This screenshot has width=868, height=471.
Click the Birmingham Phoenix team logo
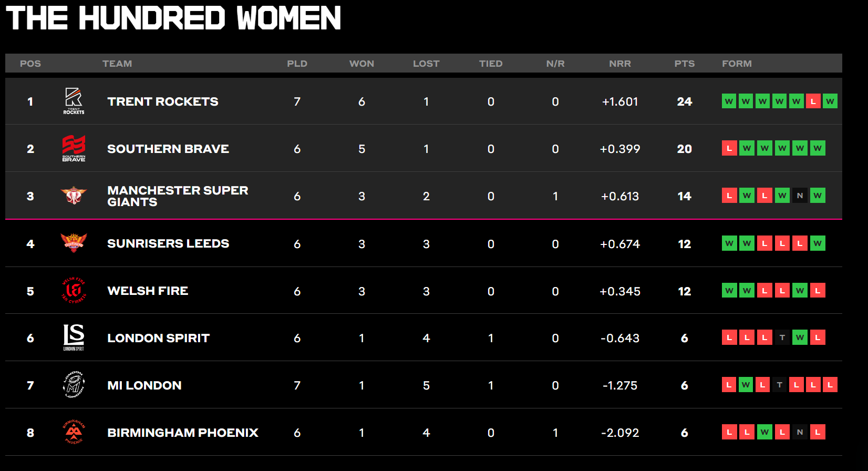74,432
